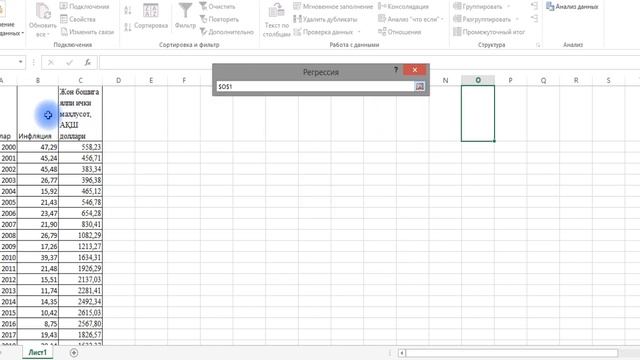Screen dimensions: 640x360
Task: Click Свойства in the Подключения group
Action: point(78,19)
